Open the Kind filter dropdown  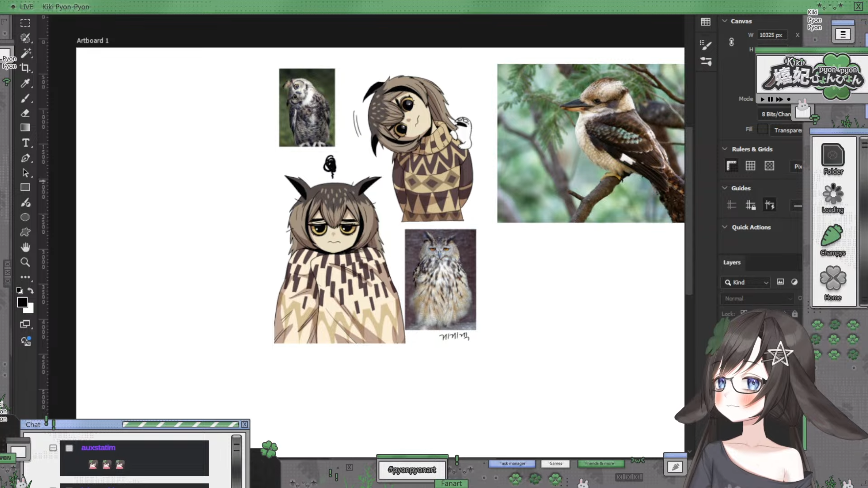coord(745,282)
